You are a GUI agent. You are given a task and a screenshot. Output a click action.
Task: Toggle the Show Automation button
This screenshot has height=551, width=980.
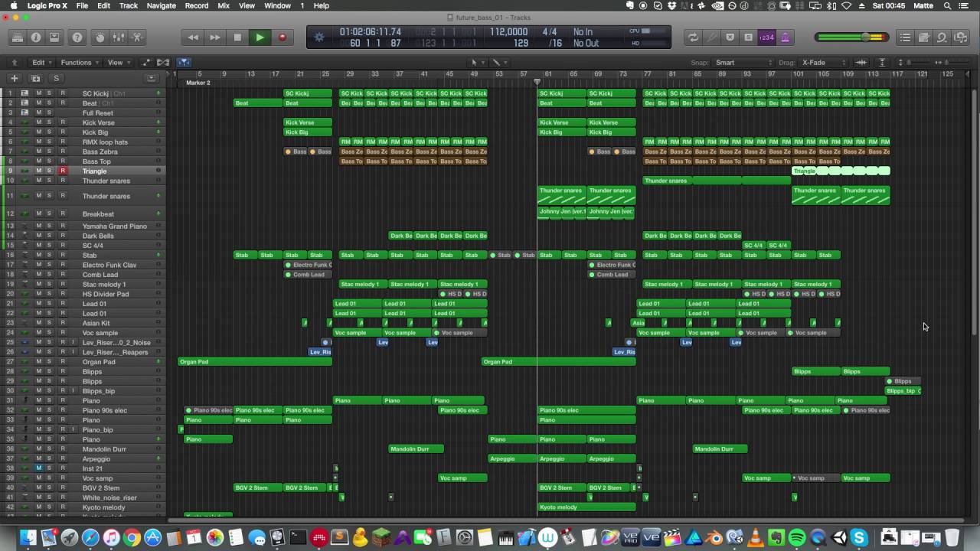(145, 62)
